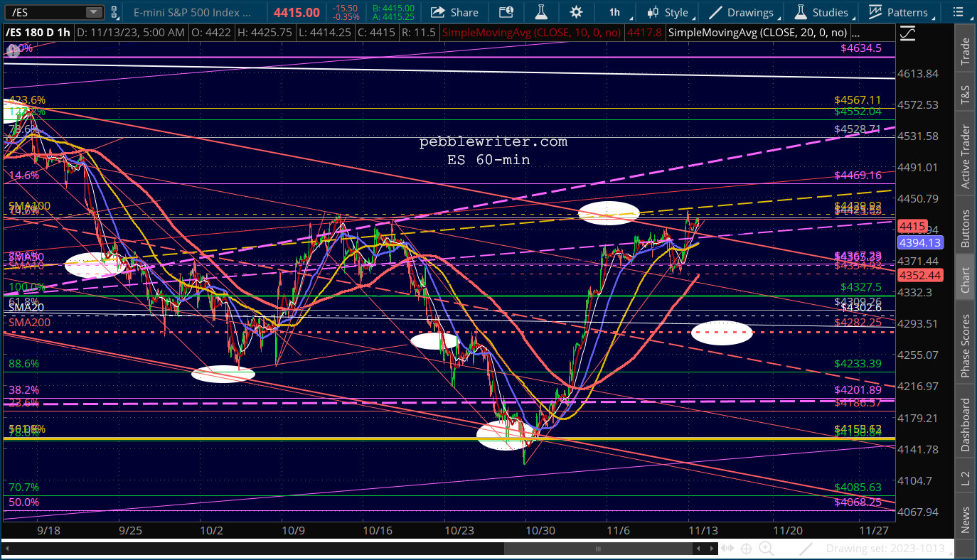The width and height of the screenshot is (977, 560).
Task: Click the $4085.63 level label
Action: [858, 488]
